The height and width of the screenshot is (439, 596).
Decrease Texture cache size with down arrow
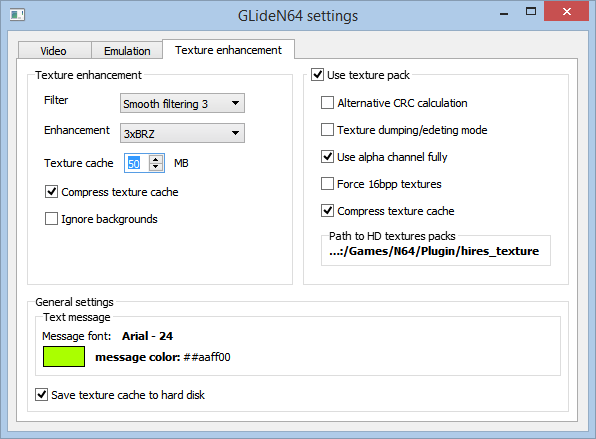(x=156, y=167)
